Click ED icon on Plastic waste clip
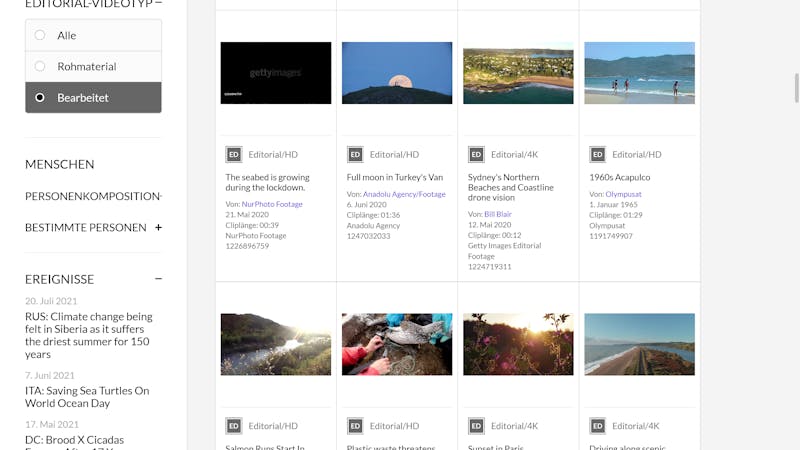Image resolution: width=800 pixels, height=450 pixels. click(355, 426)
